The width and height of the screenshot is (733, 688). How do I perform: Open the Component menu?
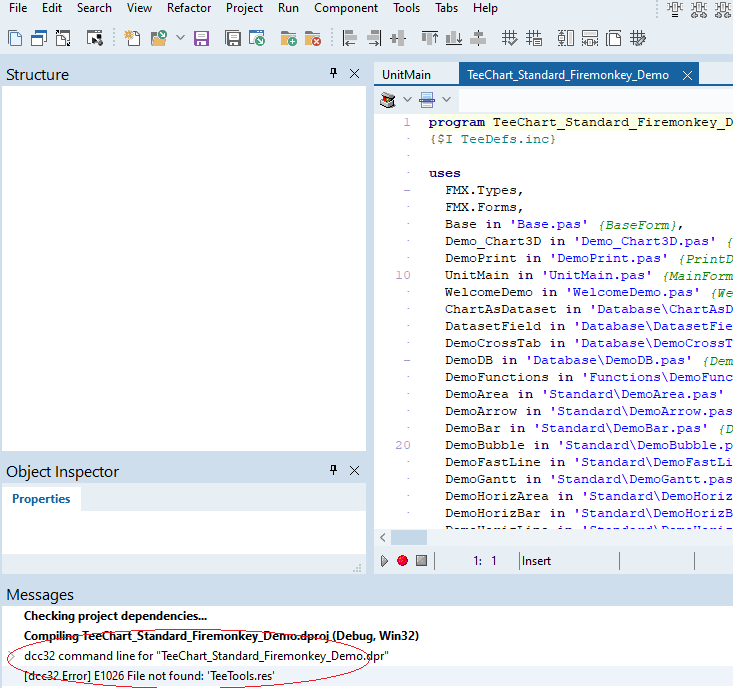pyautogui.click(x=346, y=8)
